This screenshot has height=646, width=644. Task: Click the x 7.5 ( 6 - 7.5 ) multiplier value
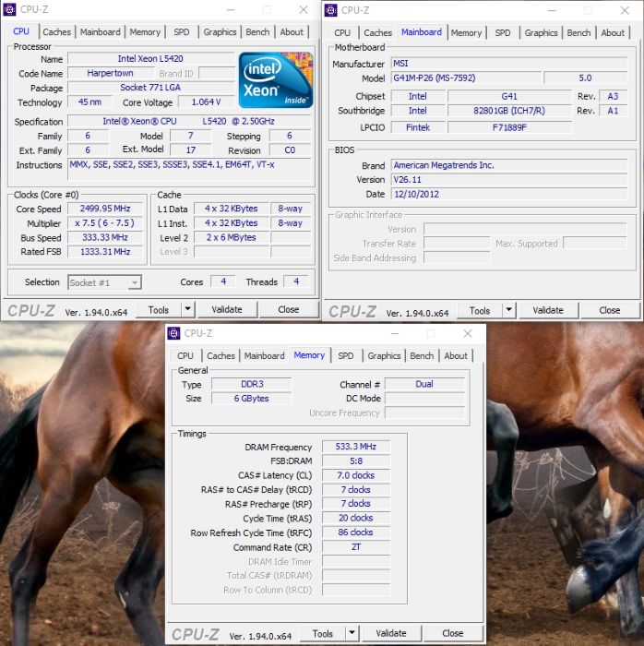click(105, 223)
